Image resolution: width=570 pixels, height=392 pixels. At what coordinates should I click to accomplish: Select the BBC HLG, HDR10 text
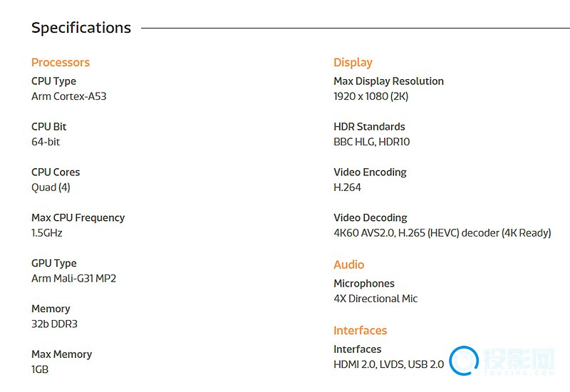pyautogui.click(x=371, y=142)
